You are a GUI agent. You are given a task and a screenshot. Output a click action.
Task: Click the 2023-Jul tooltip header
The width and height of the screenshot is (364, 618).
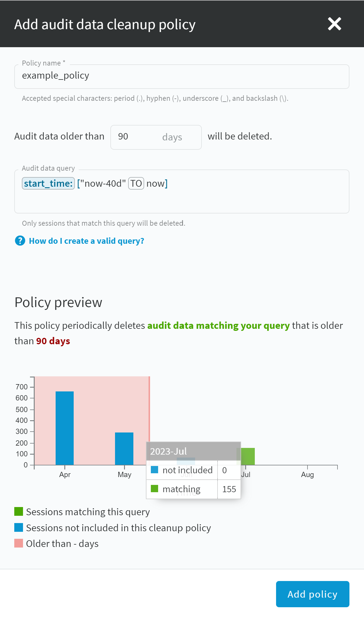193,451
